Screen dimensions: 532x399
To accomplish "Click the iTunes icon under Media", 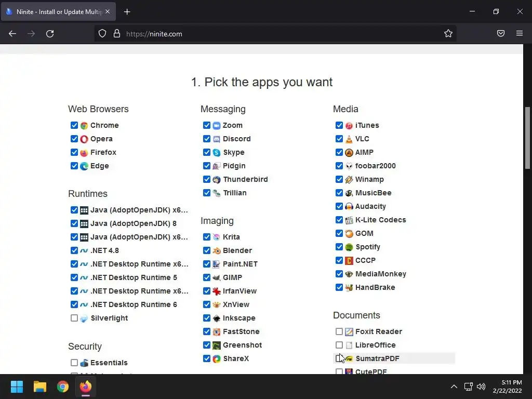I will coord(349,126).
